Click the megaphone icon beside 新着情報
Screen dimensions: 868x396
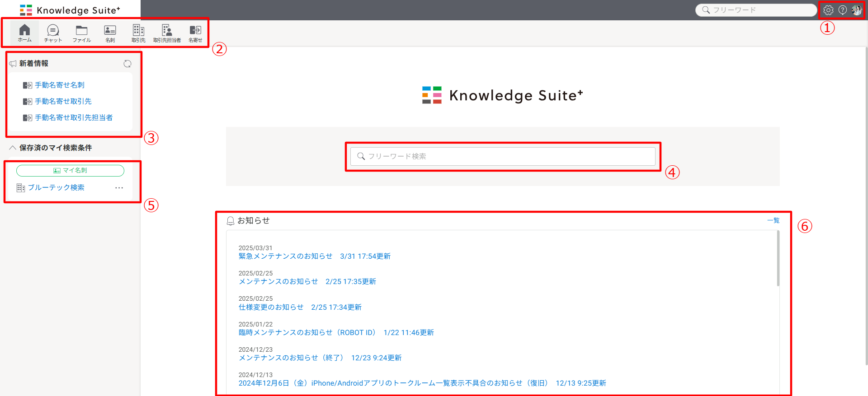point(13,64)
